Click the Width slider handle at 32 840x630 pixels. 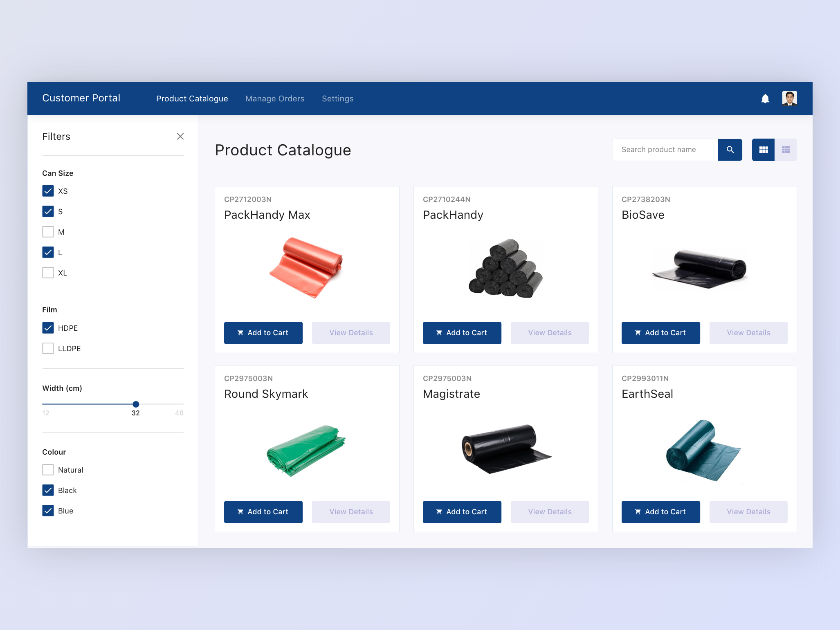136,404
